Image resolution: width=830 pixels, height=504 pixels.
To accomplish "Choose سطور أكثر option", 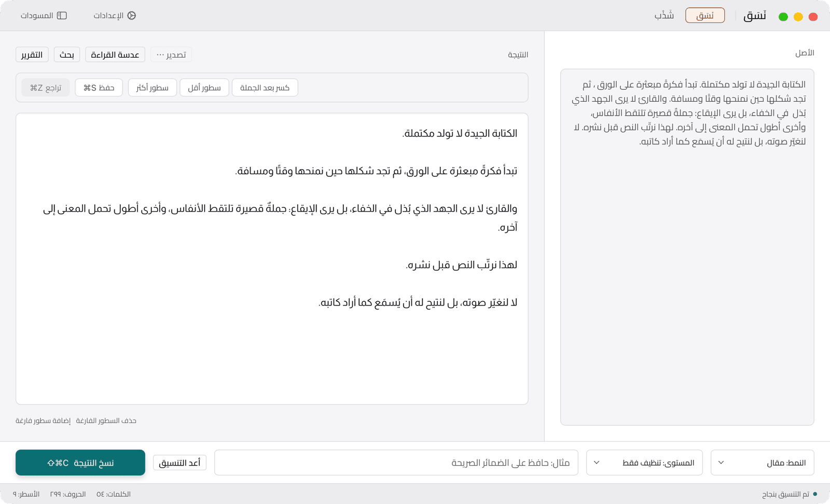I will [153, 88].
